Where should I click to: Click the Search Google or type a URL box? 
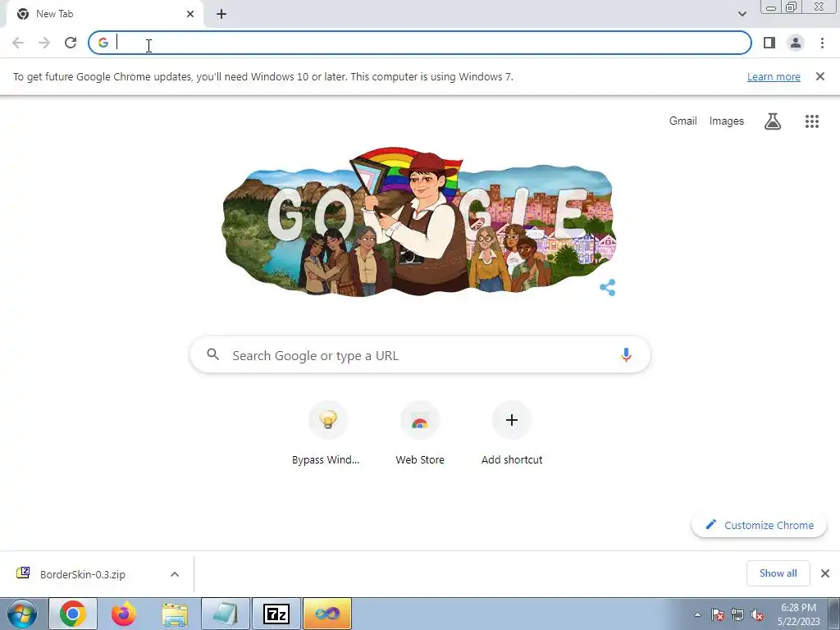pos(420,355)
